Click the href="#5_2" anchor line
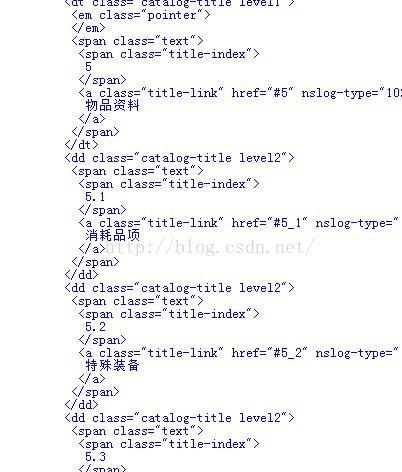Screen dimensions: 402x472 pos(239,353)
